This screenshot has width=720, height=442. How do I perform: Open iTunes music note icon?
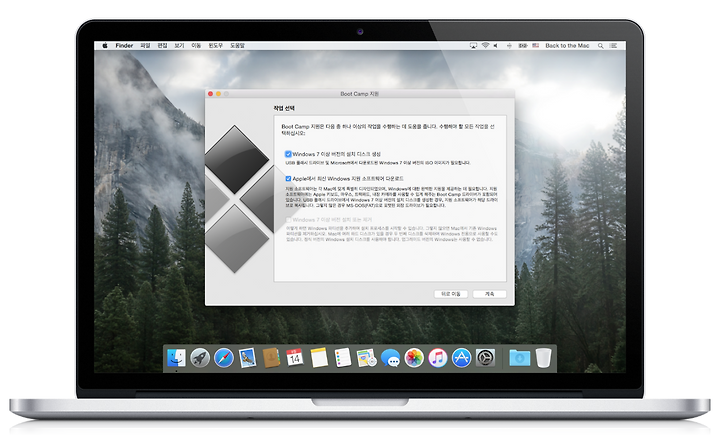pos(438,358)
